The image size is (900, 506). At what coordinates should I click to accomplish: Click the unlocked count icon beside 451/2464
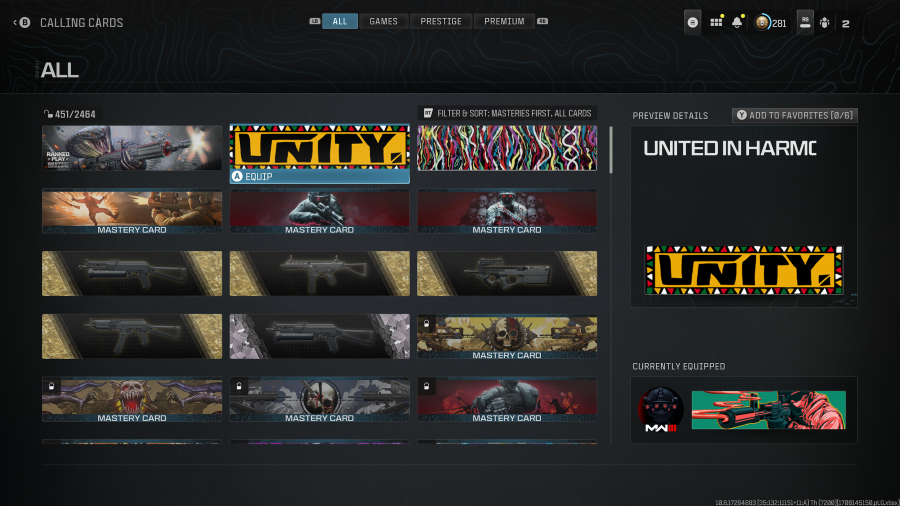pos(48,114)
